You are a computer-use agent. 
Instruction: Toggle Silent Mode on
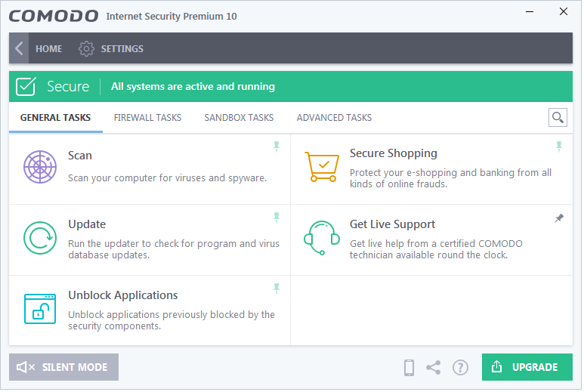point(63,367)
